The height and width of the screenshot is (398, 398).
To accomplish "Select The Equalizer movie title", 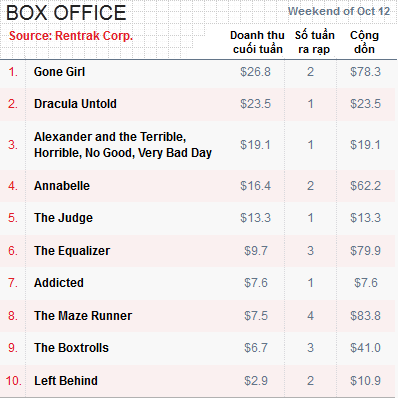I will [72, 251].
